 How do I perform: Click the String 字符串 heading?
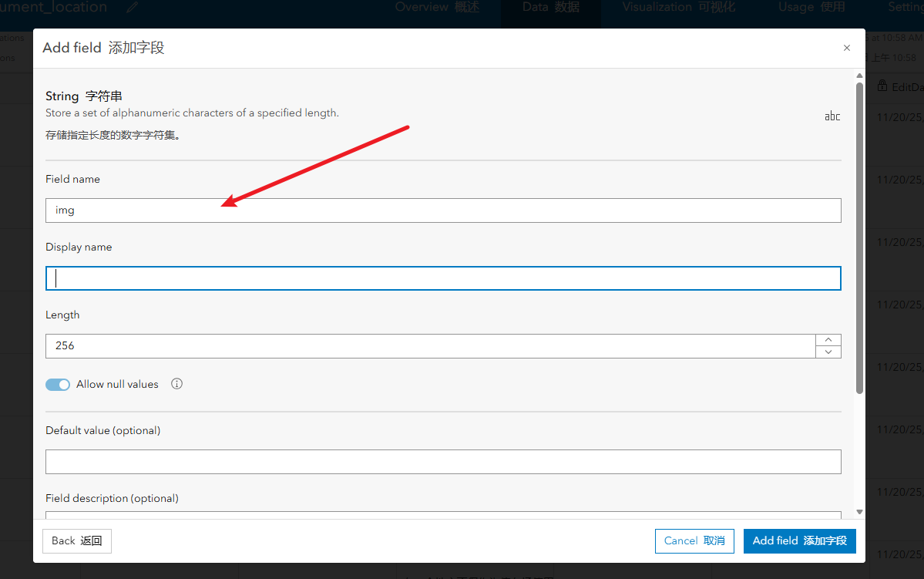84,96
